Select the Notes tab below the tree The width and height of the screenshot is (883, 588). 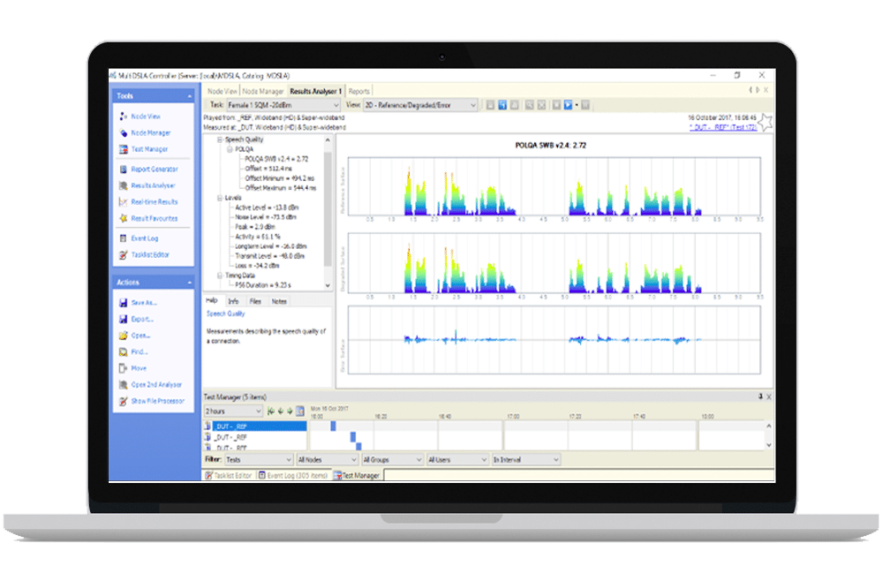pos(279,301)
